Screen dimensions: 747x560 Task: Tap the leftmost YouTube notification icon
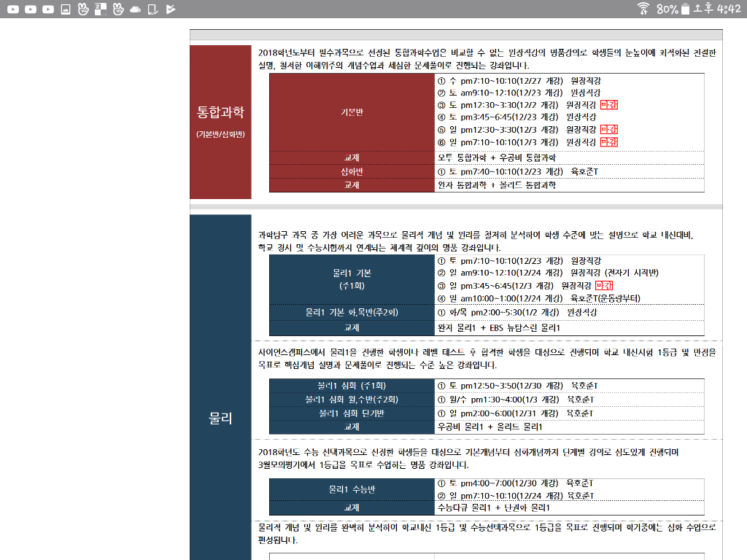pyautogui.click(x=12, y=9)
